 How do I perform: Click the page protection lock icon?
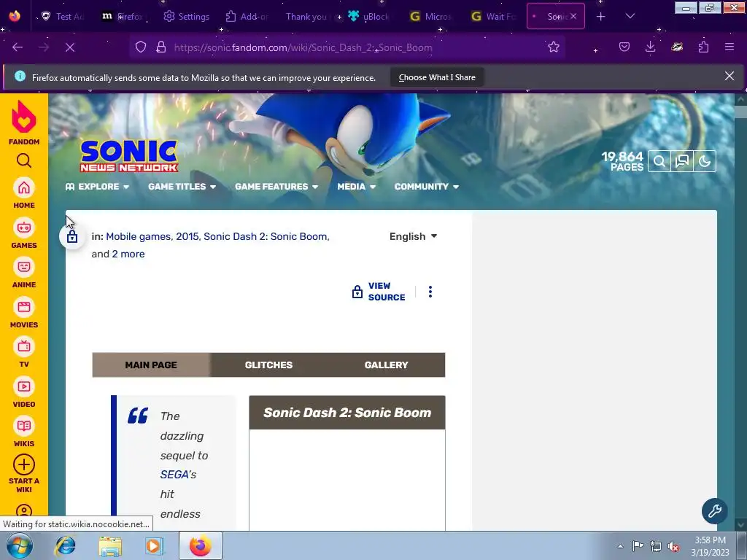click(72, 237)
